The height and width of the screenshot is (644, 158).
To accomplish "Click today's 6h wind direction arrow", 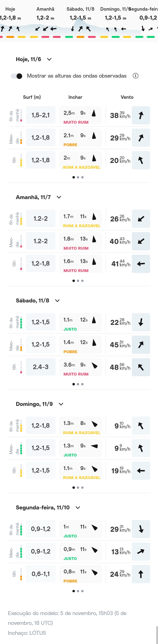I will pyautogui.click(x=141, y=115).
